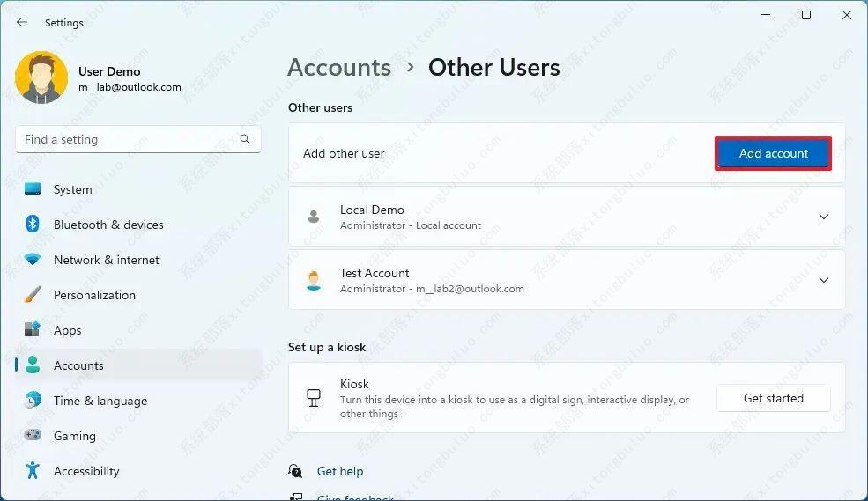Click the Time & language globe icon
The width and height of the screenshot is (868, 501).
pos(33,401)
